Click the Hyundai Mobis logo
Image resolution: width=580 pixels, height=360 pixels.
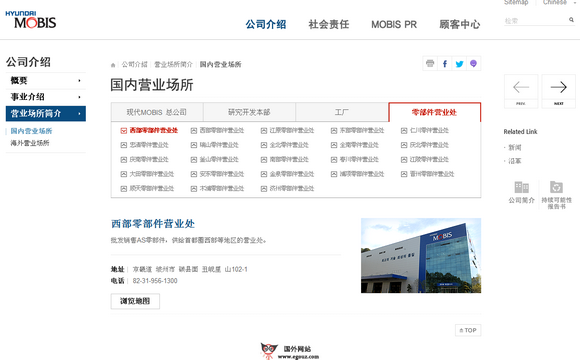31,20
